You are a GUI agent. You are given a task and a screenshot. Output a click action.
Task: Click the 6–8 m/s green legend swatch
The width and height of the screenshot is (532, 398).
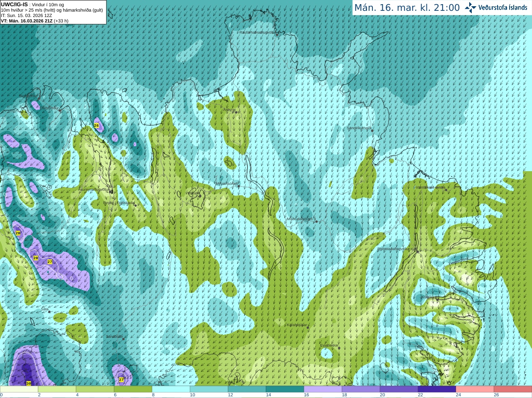pyautogui.click(x=133, y=389)
